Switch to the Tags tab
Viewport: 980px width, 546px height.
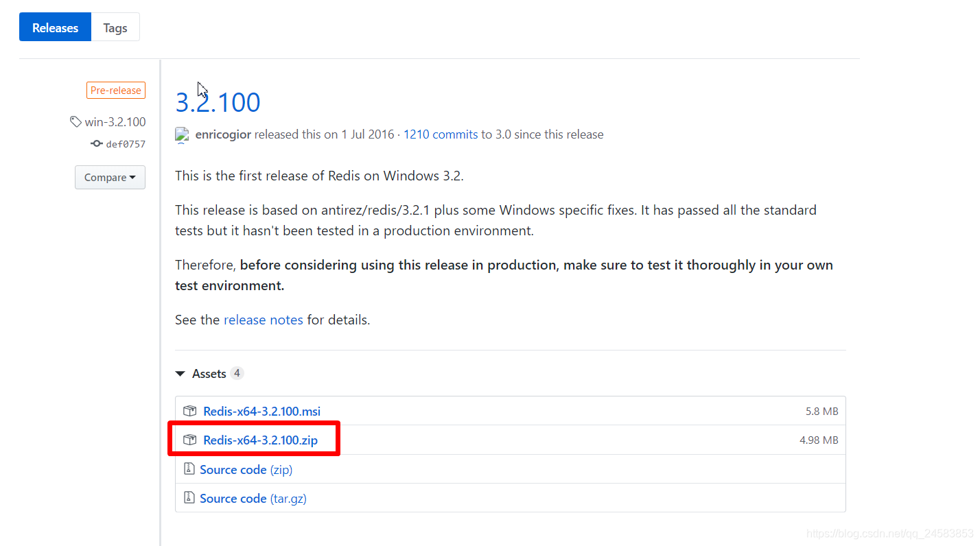(x=115, y=28)
